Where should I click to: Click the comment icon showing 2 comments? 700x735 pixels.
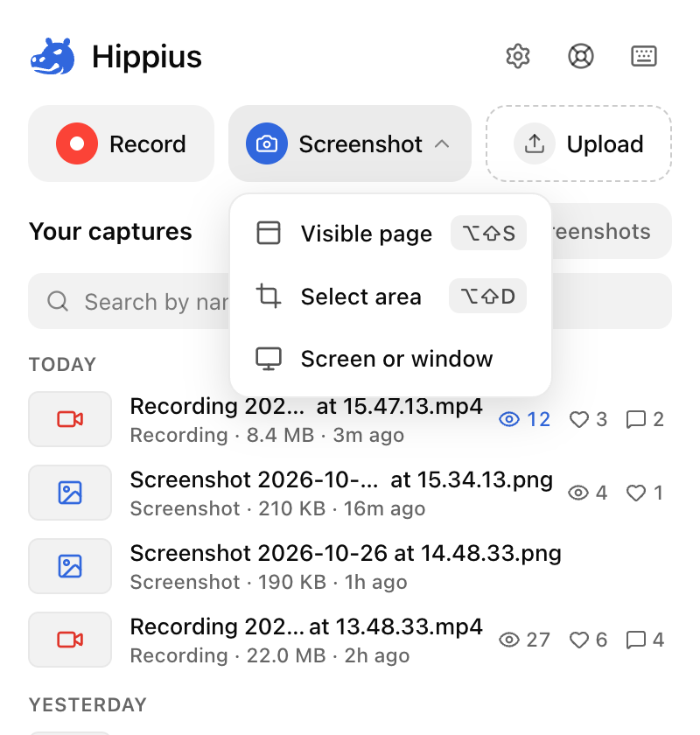point(636,419)
